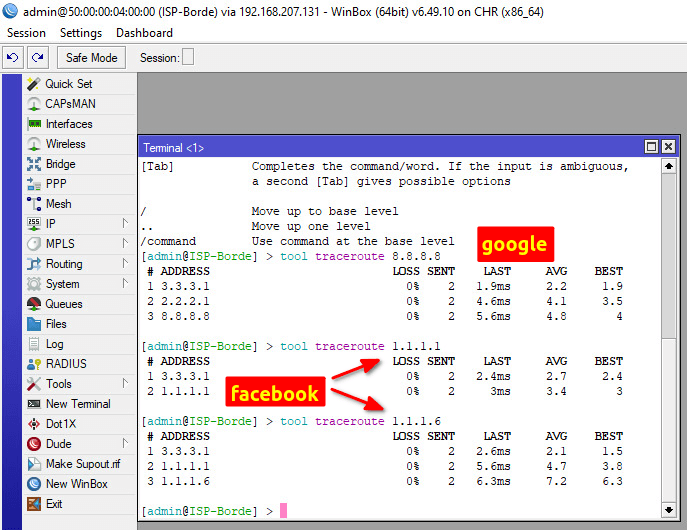Expand the Tools submenu
The image size is (687, 530).
pos(125,384)
